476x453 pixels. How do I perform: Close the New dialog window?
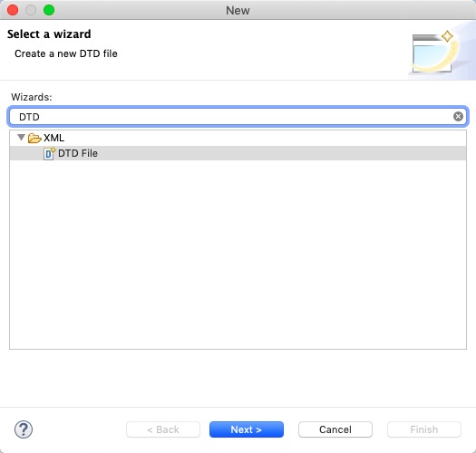tap(13, 10)
